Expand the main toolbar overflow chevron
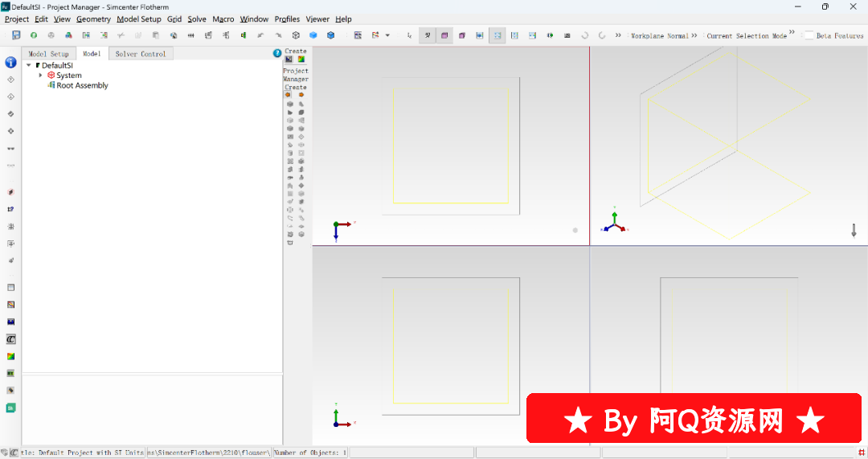 coord(618,35)
